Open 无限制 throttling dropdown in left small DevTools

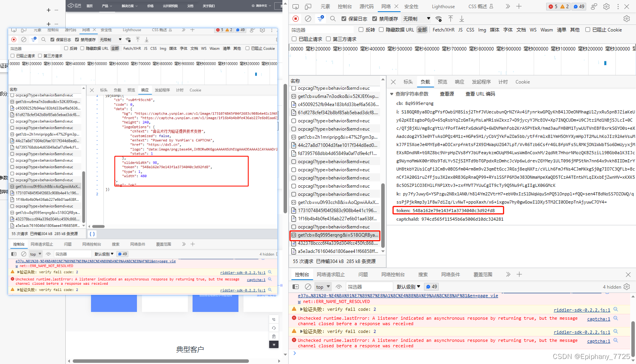coord(110,40)
